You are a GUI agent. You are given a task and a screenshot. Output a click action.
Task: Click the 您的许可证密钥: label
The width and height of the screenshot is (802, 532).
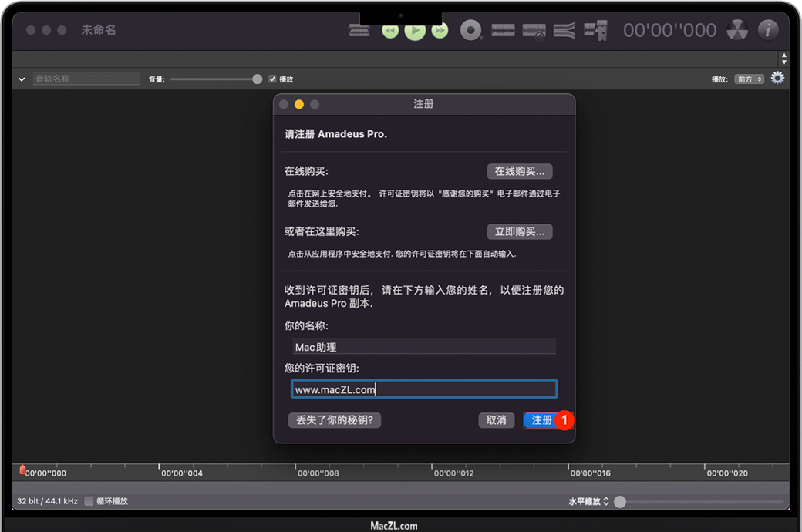(x=322, y=369)
